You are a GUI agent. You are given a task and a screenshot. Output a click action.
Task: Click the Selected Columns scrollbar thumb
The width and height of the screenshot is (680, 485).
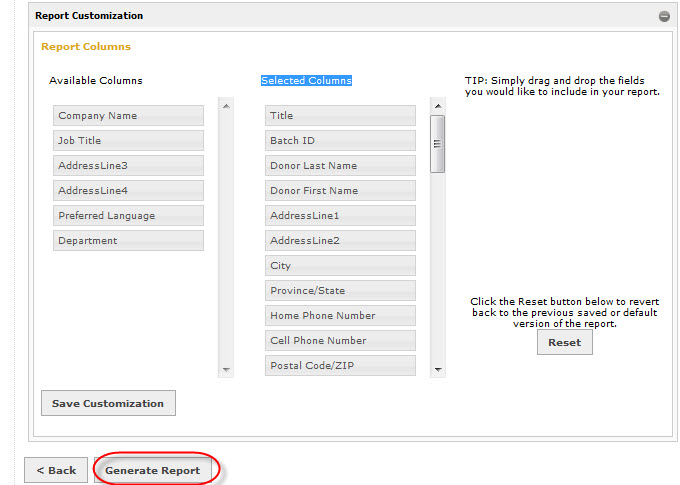pos(437,143)
